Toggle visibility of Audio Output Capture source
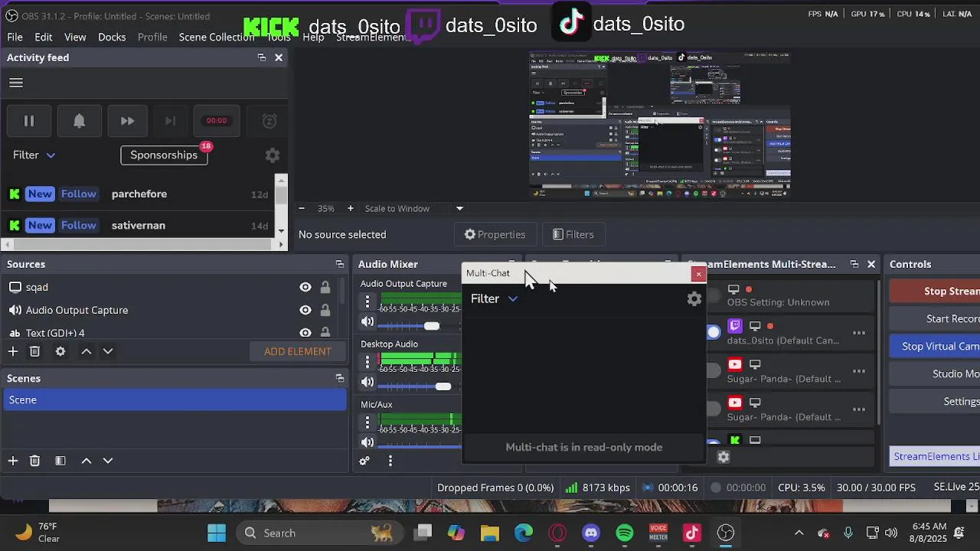This screenshot has width=980, height=551. point(305,310)
